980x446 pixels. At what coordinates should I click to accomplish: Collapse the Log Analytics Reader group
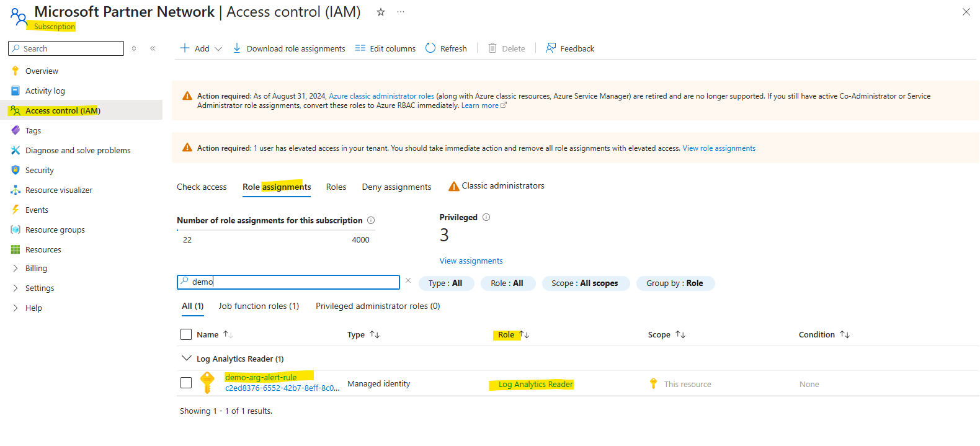[x=186, y=359]
